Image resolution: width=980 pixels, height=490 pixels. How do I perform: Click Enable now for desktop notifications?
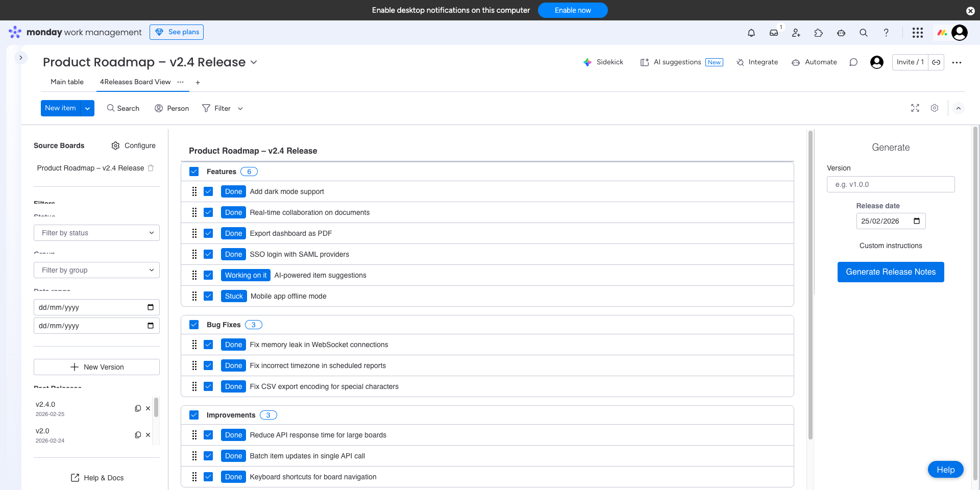[573, 10]
